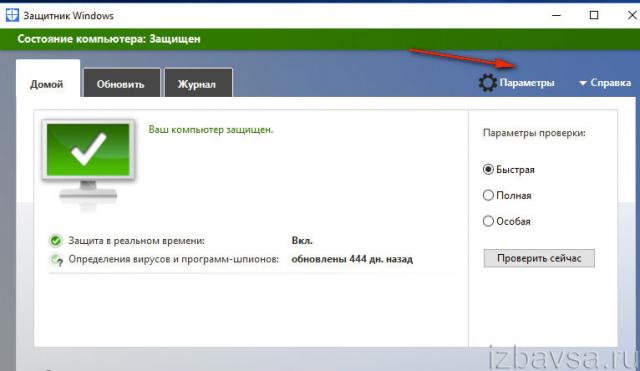Open the Обновить tab
This screenshot has width=640, height=371.
point(121,84)
